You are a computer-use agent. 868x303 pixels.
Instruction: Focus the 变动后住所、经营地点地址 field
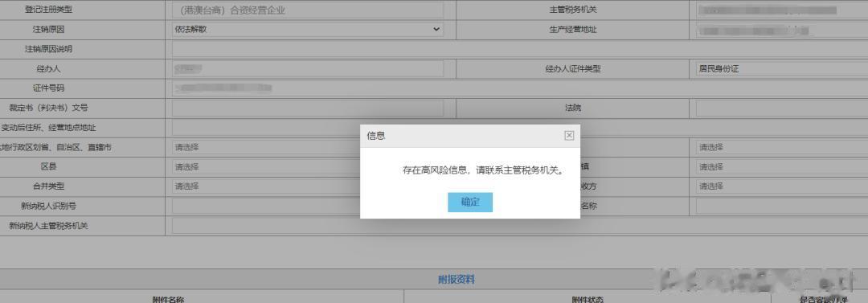click(266, 128)
